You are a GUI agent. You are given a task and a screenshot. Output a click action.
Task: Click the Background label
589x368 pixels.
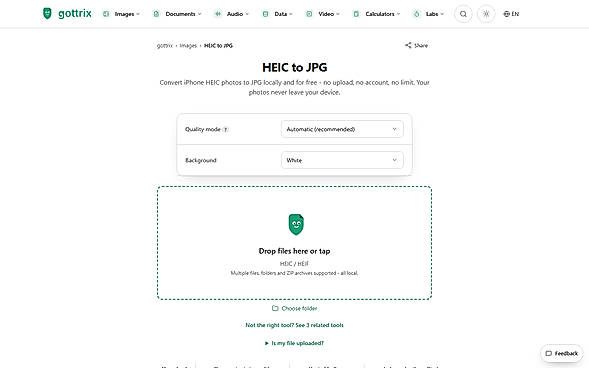[201, 160]
